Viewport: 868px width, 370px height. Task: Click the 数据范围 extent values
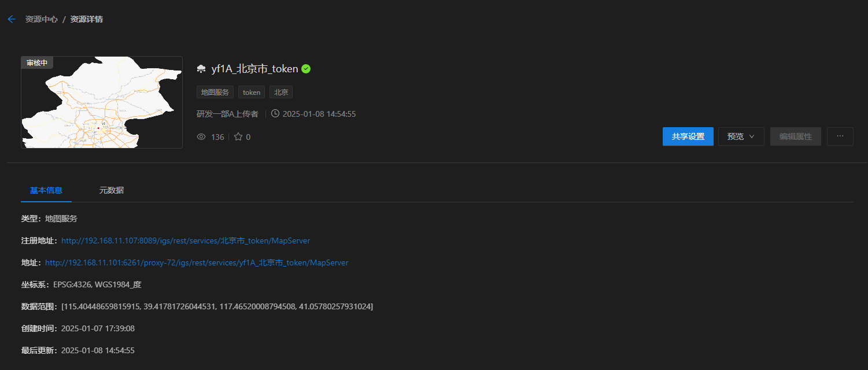point(217,306)
